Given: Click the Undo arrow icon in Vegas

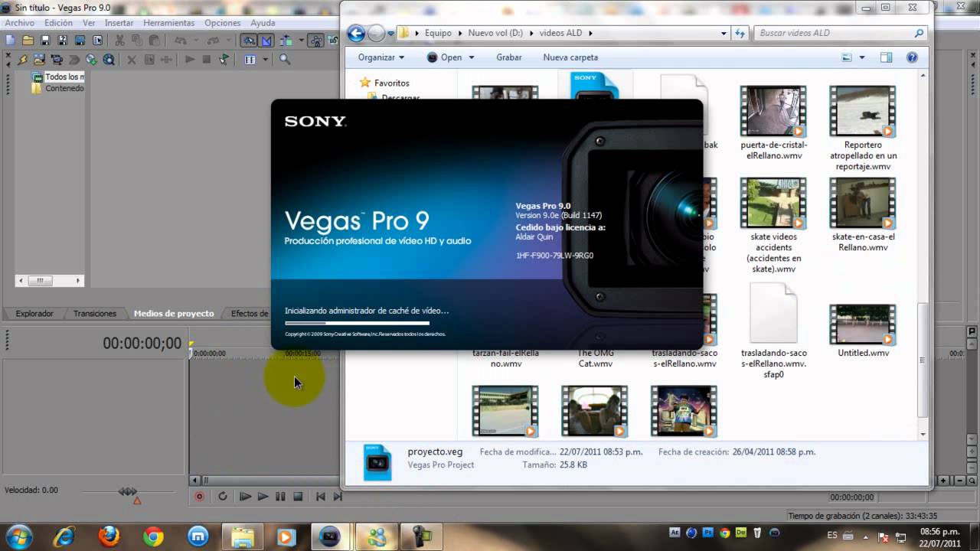Looking at the screenshot, I should pyautogui.click(x=181, y=41).
